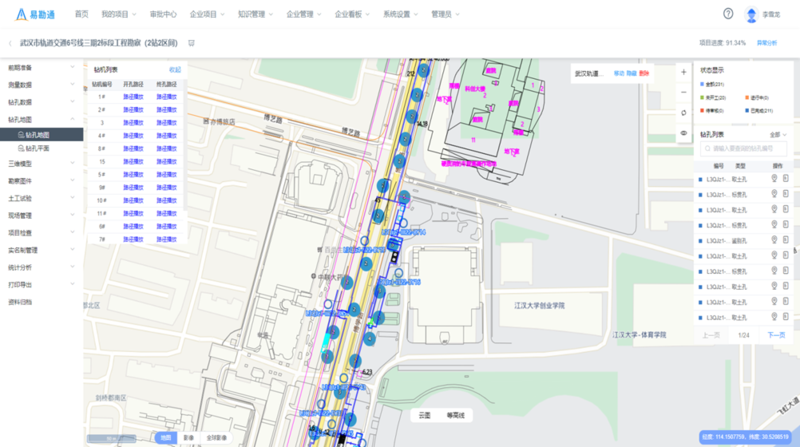The image size is (800, 447).
Task: Click pin icon in third borehole row
Action: coord(774,209)
